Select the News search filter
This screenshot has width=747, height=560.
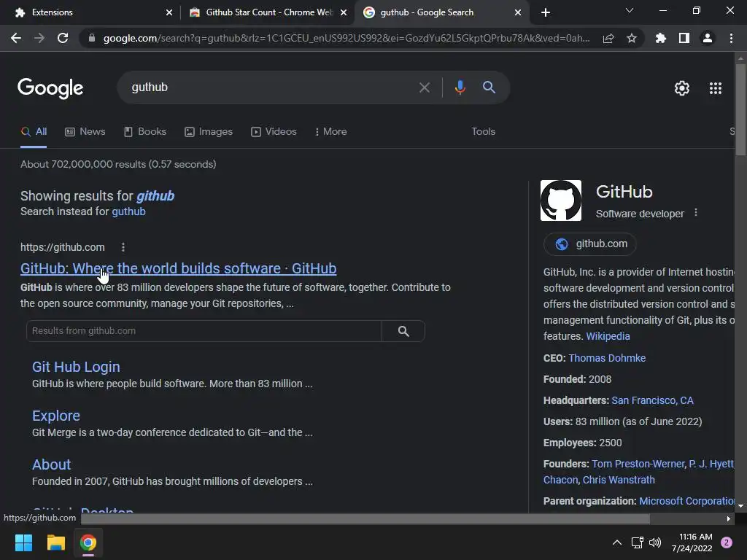pos(85,131)
